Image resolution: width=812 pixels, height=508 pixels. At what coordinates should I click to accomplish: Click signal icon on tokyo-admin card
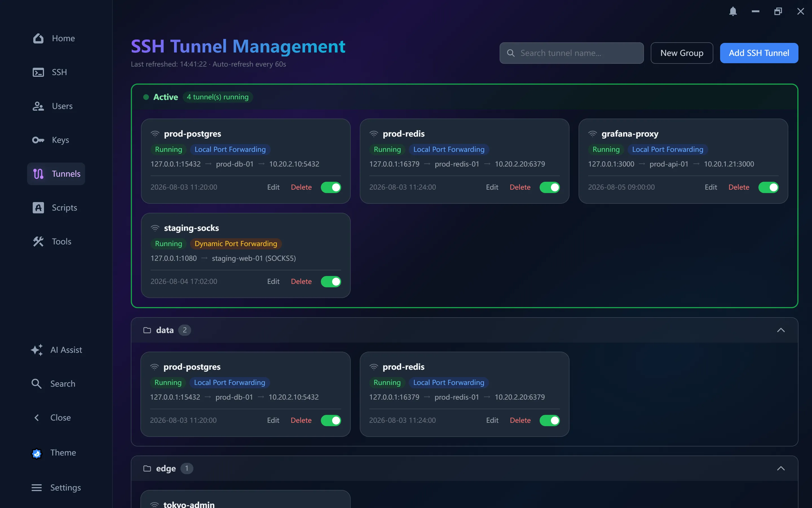coord(154,504)
